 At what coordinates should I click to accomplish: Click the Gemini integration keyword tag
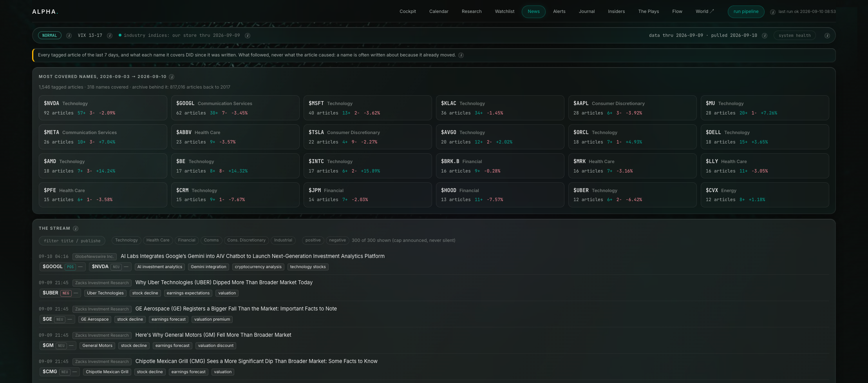(x=208, y=267)
